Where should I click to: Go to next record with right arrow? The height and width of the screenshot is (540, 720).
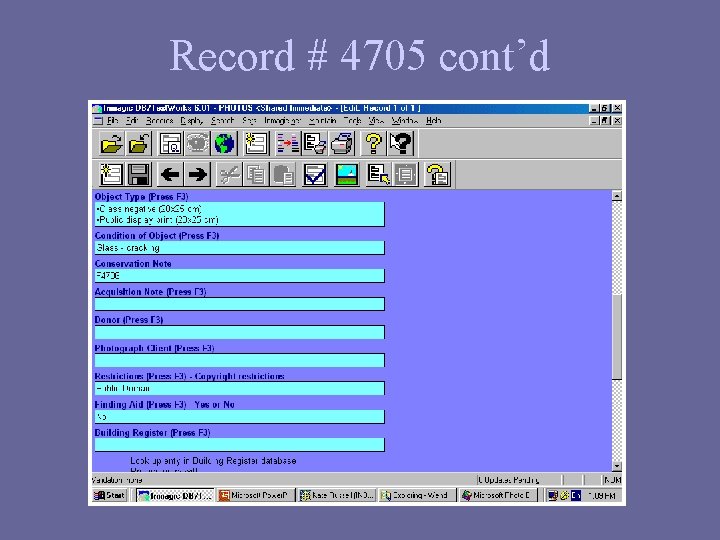(197, 174)
